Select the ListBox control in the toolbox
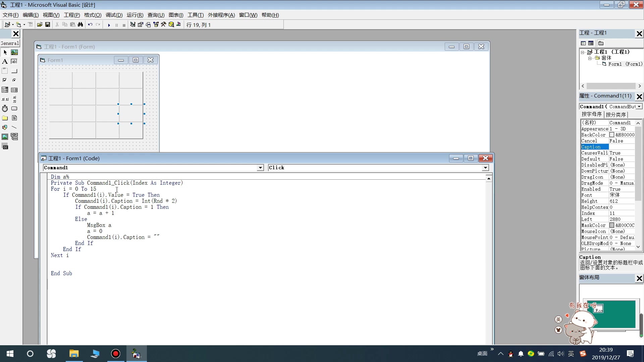The height and width of the screenshot is (362, 644). 14,90
